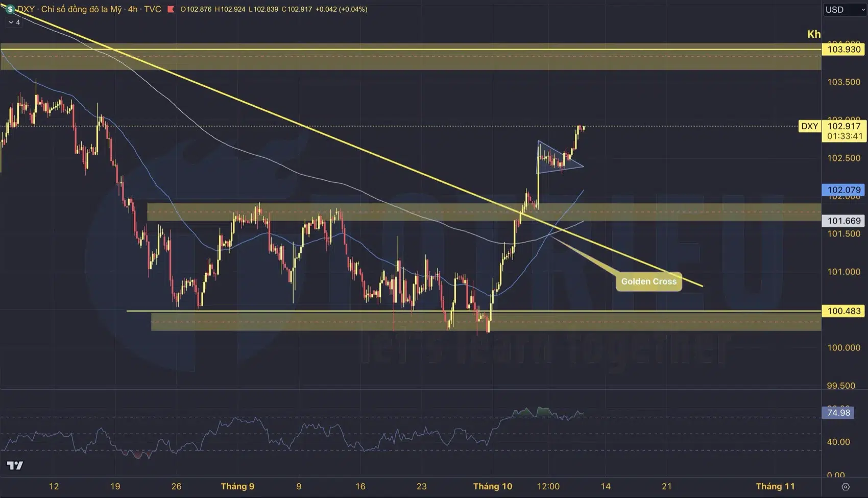Viewport: 868px width, 498px height.
Task: Click the Tháng 11 date label
Action: 775,486
